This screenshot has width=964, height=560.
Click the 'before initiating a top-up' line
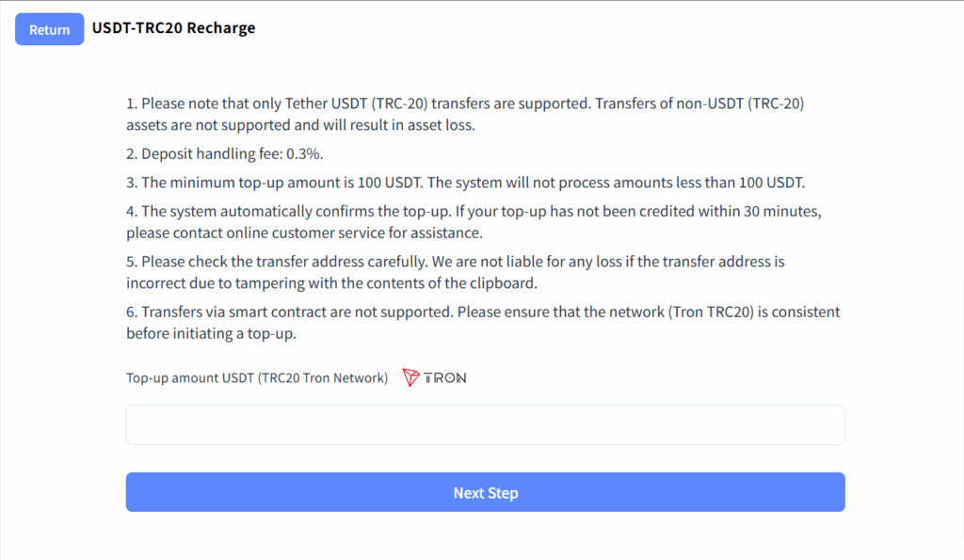pyautogui.click(x=211, y=333)
